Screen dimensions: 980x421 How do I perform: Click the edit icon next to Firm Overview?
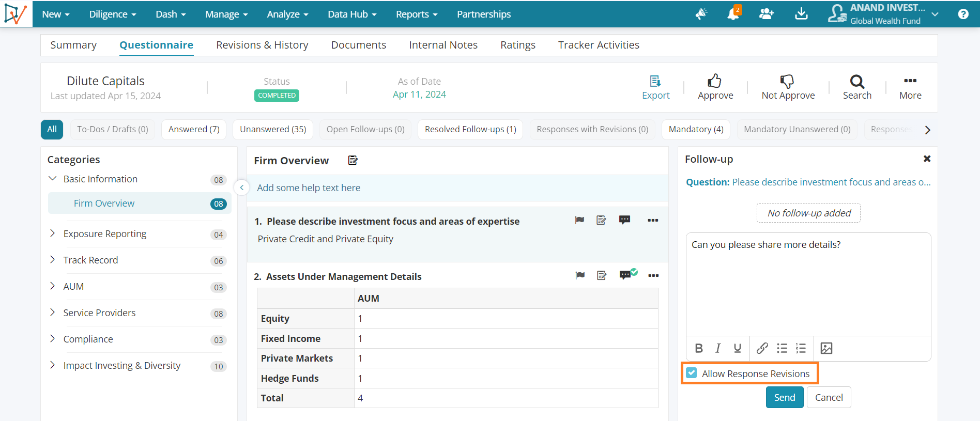point(353,161)
